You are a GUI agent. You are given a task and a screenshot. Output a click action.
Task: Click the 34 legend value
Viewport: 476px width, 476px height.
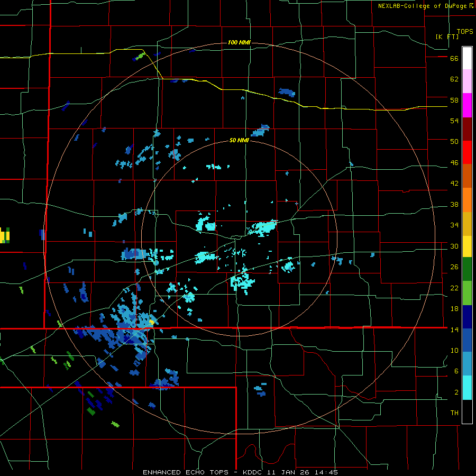[x=454, y=225]
